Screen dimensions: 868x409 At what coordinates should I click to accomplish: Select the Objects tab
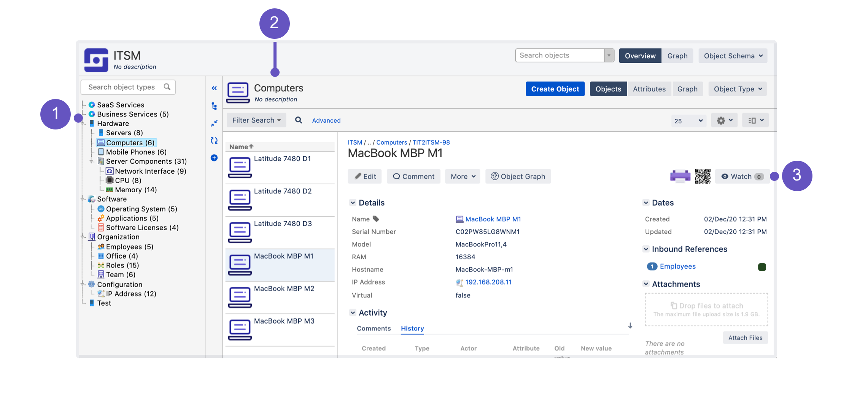coord(608,89)
